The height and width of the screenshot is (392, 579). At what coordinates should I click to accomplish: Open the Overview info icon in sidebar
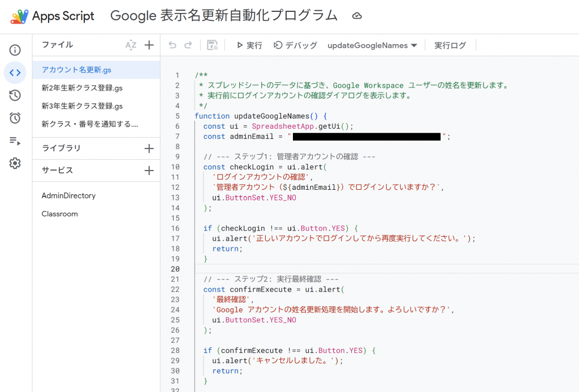15,50
